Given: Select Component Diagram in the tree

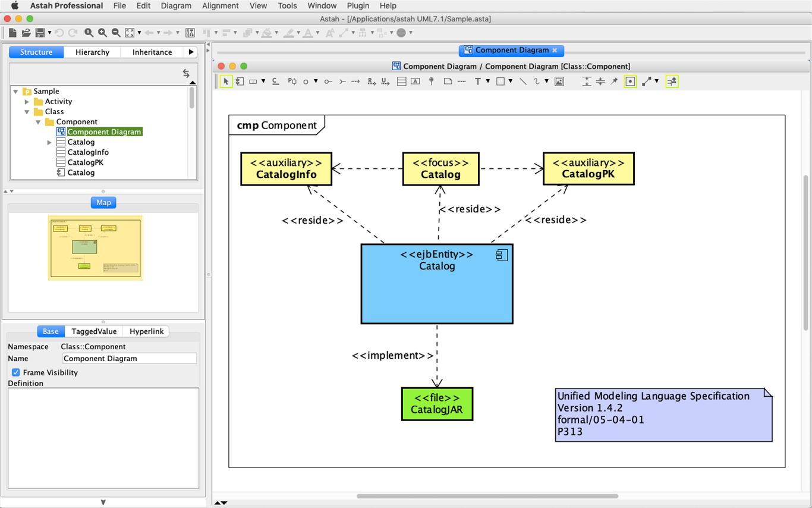Looking at the screenshot, I should point(104,132).
